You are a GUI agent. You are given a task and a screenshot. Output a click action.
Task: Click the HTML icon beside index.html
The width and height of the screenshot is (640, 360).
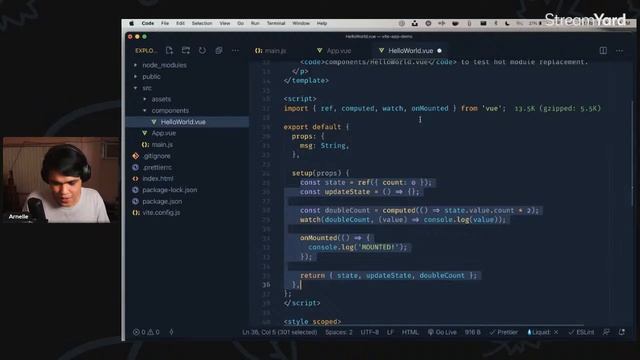136,178
